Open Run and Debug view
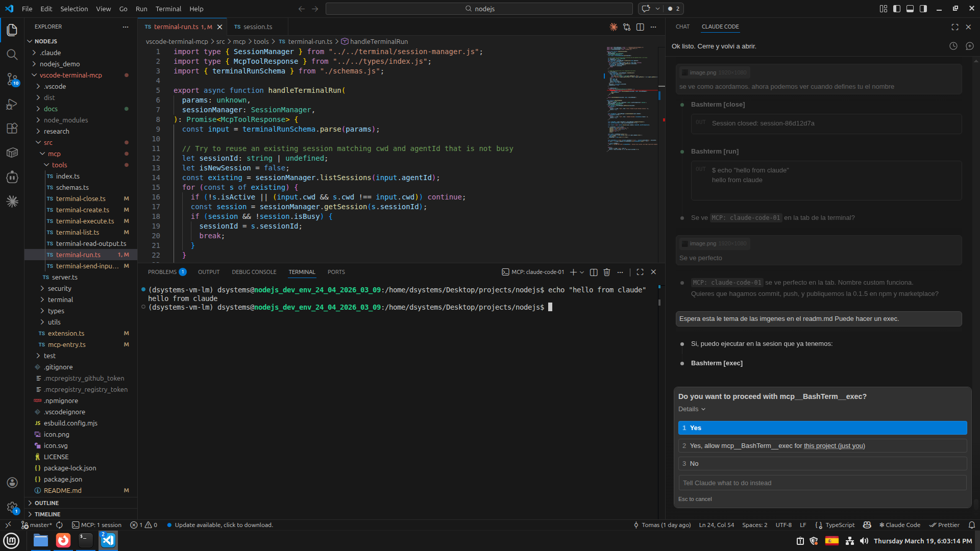 pos(12,104)
